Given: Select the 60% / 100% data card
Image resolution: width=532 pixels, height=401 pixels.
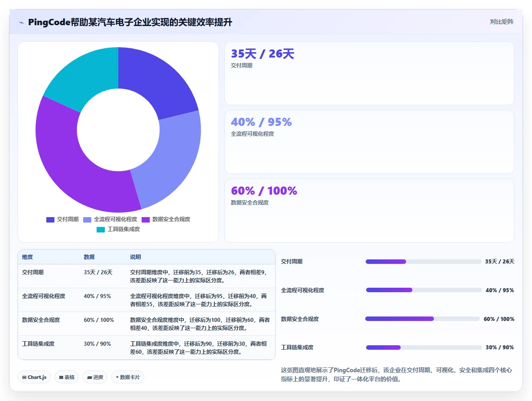Looking at the screenshot, I should point(369,211).
